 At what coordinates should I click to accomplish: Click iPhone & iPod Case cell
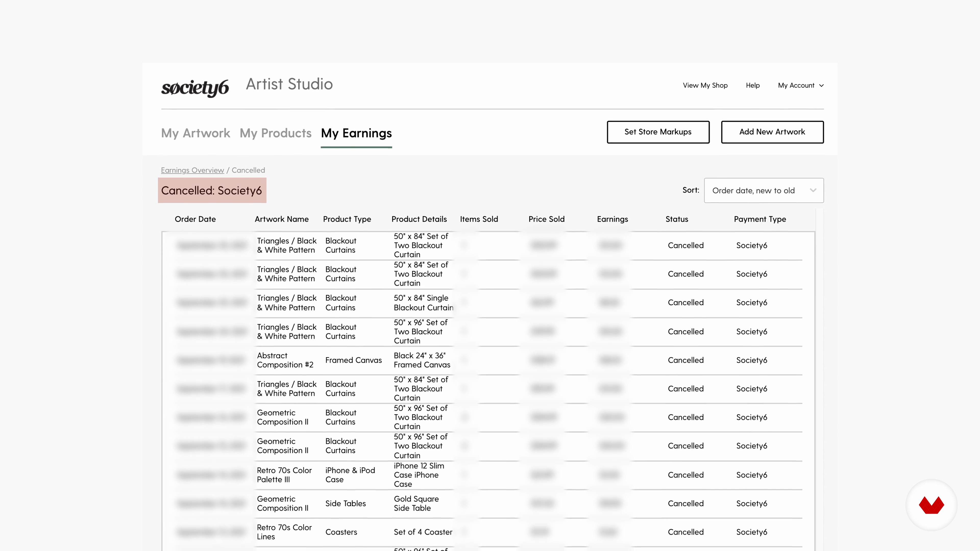click(350, 474)
